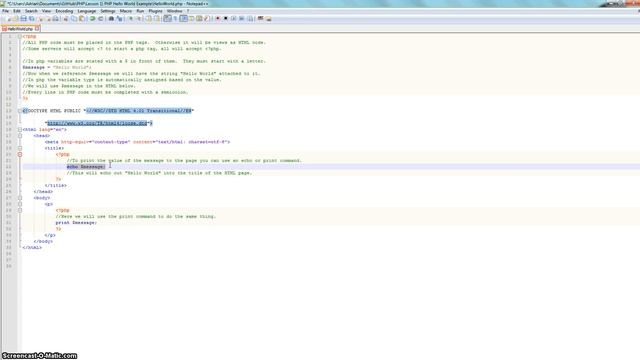Open the Function List toolbar icon

[x=207, y=19]
